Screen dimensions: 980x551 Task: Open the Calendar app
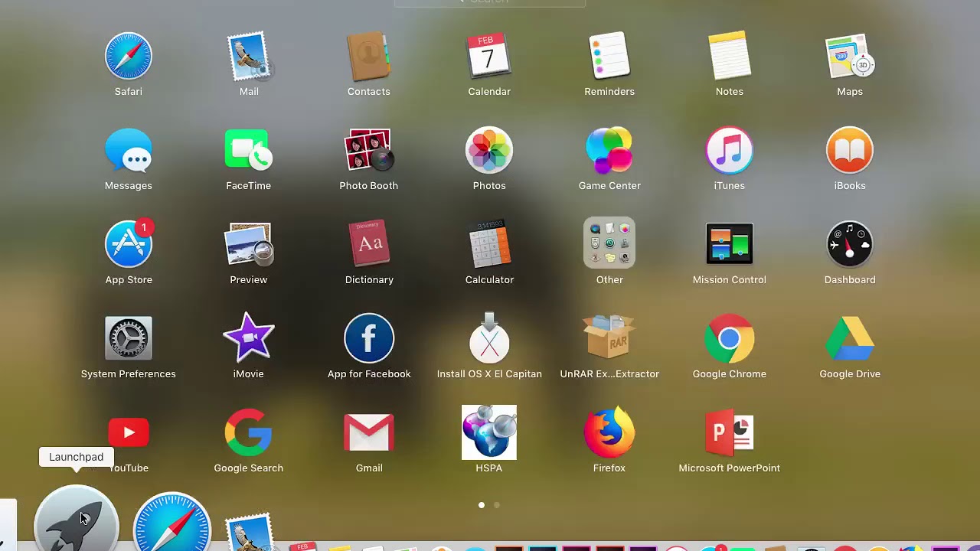pyautogui.click(x=489, y=57)
